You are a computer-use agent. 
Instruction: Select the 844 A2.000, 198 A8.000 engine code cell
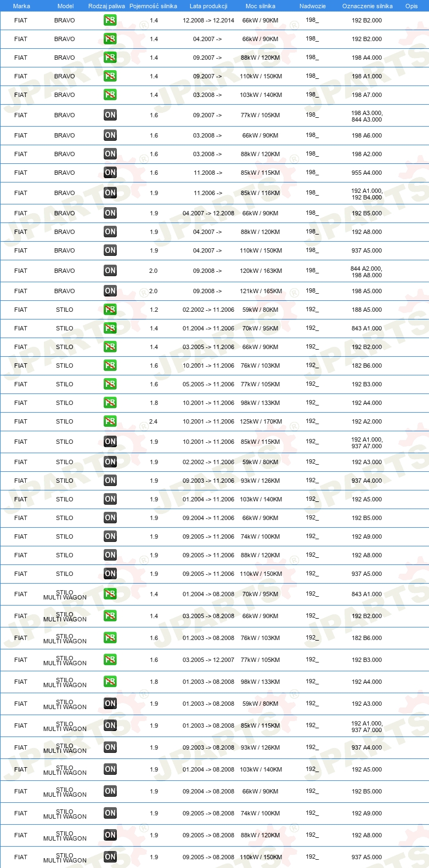tap(367, 272)
